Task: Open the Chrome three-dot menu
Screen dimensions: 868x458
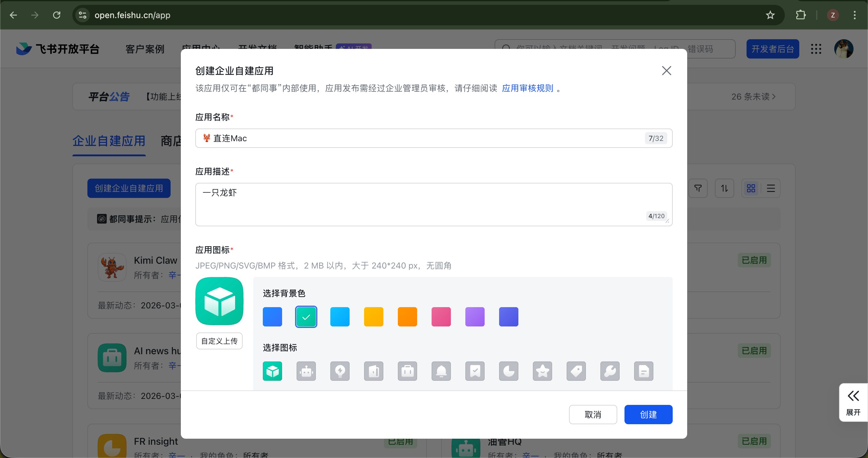Action: pyautogui.click(x=854, y=15)
